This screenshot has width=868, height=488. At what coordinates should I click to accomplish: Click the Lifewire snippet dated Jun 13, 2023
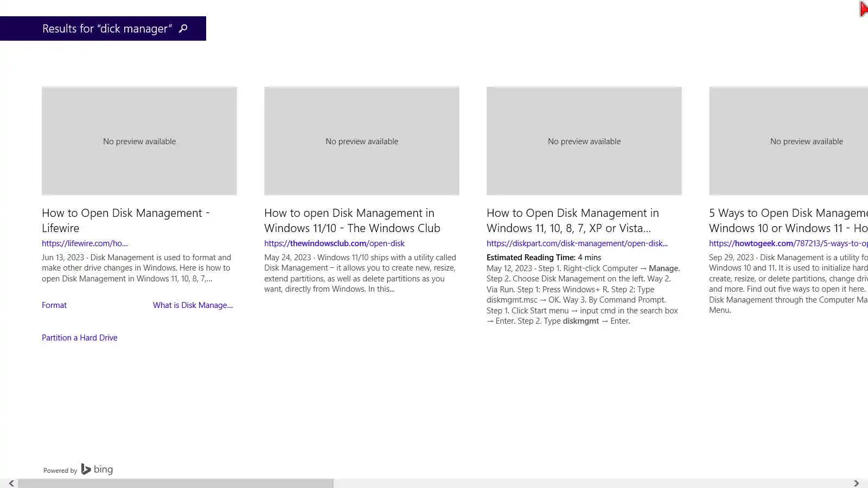(x=137, y=268)
